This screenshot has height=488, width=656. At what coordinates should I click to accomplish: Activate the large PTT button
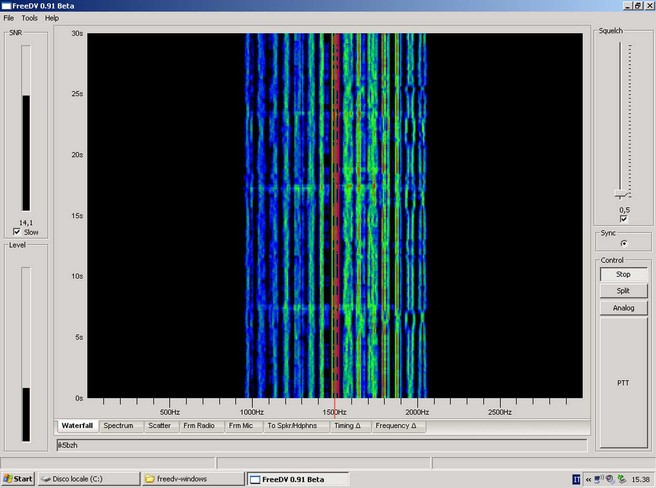(x=623, y=383)
